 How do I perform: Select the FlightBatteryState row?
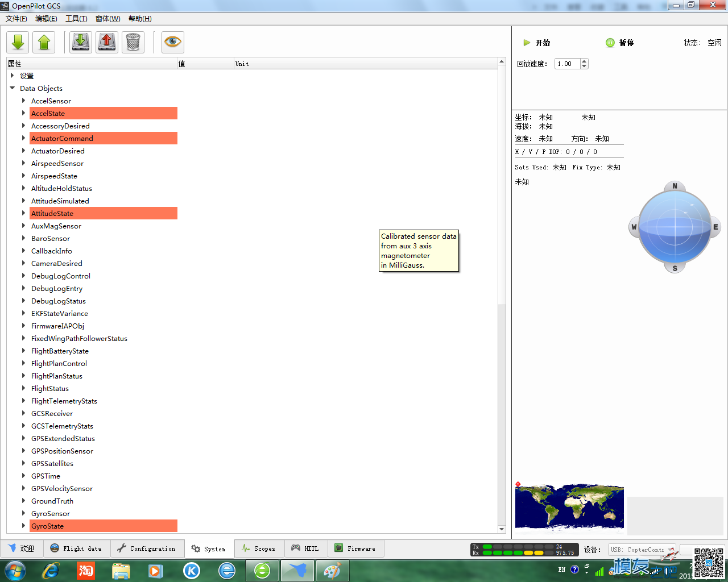tap(104, 351)
